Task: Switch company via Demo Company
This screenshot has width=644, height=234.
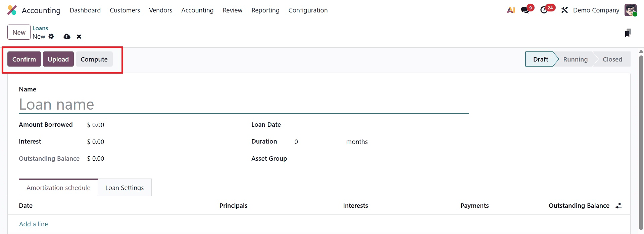Action: coord(596,10)
